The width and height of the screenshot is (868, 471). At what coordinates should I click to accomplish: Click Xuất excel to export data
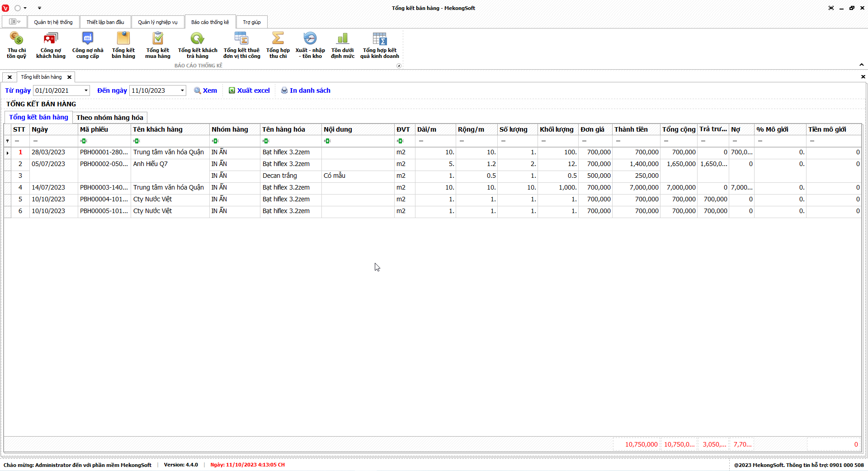(249, 90)
